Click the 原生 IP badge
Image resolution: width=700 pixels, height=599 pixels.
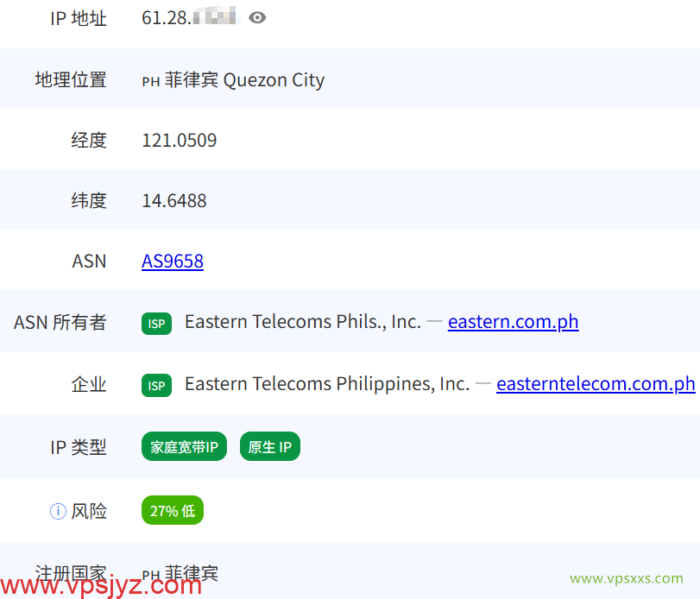point(270,446)
